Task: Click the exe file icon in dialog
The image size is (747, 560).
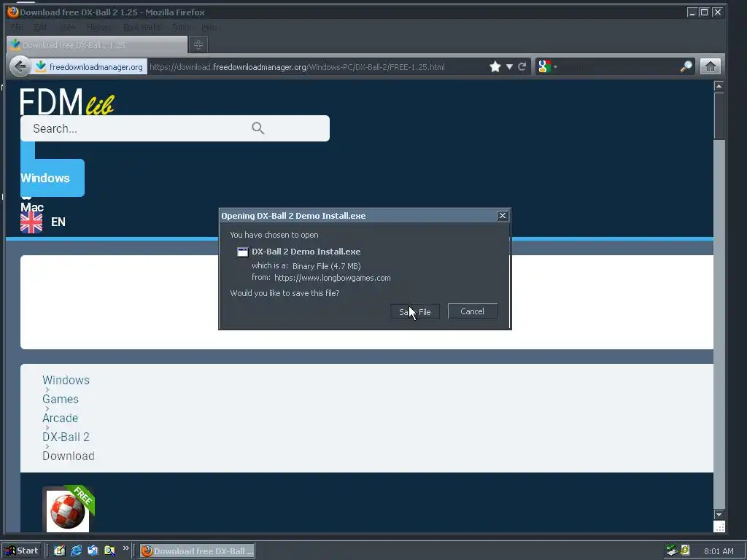Action: click(242, 252)
